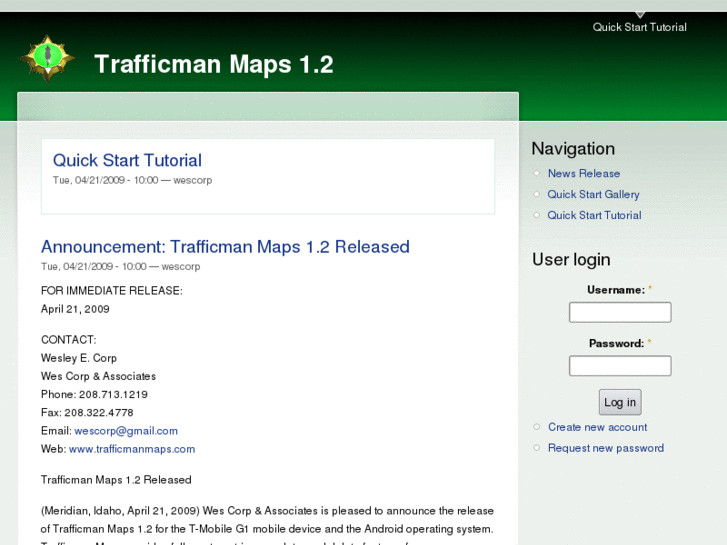Click the User login block heading
Viewport: 727px width, 545px height.
[x=571, y=259]
